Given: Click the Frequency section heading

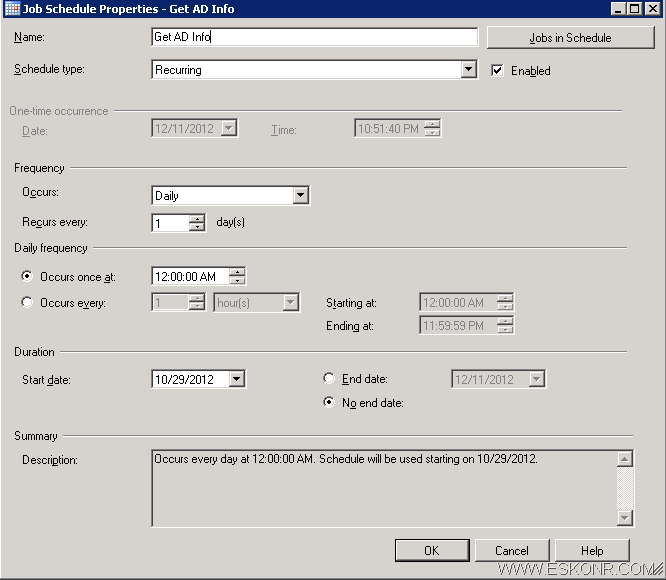Looking at the screenshot, I should pos(39,168).
